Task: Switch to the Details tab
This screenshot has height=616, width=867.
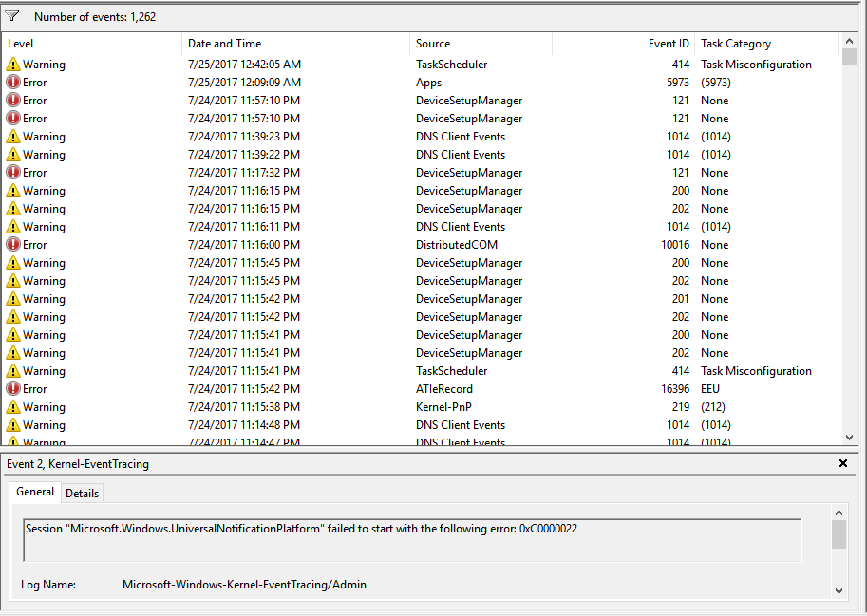Action: pos(82,494)
